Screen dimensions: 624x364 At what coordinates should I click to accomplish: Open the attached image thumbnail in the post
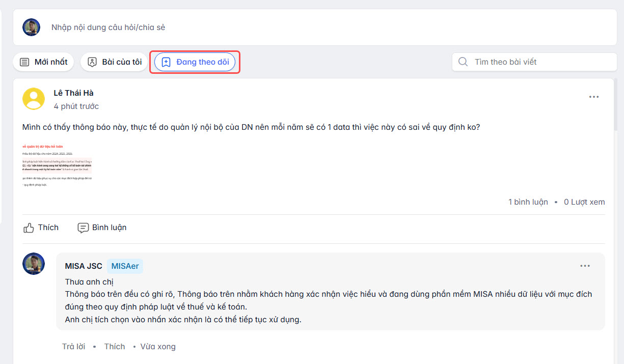tap(57, 165)
